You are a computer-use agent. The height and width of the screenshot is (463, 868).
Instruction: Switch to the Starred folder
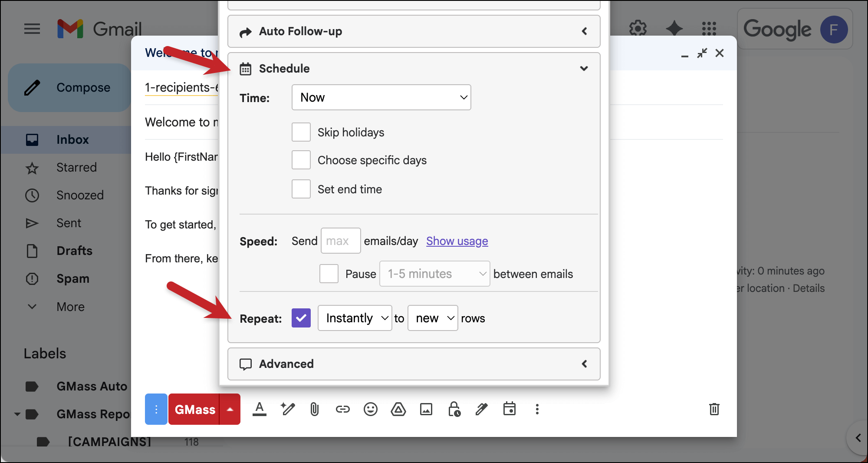click(76, 167)
